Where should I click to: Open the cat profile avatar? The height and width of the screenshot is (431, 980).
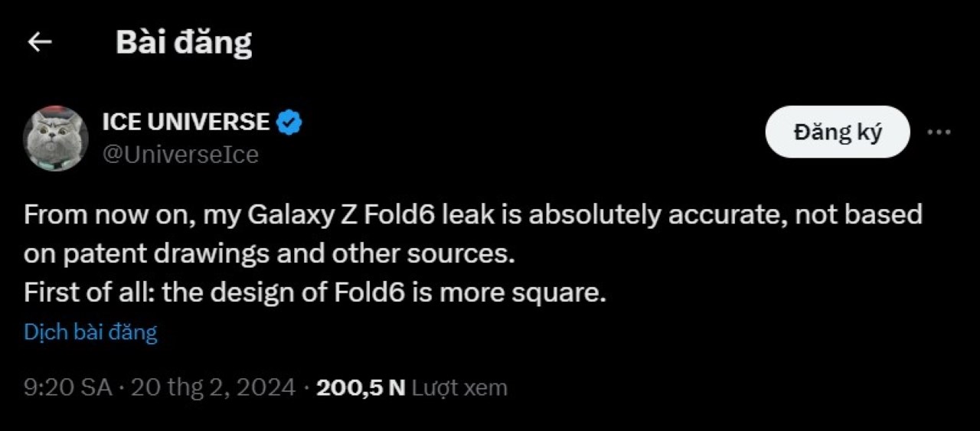tap(55, 138)
